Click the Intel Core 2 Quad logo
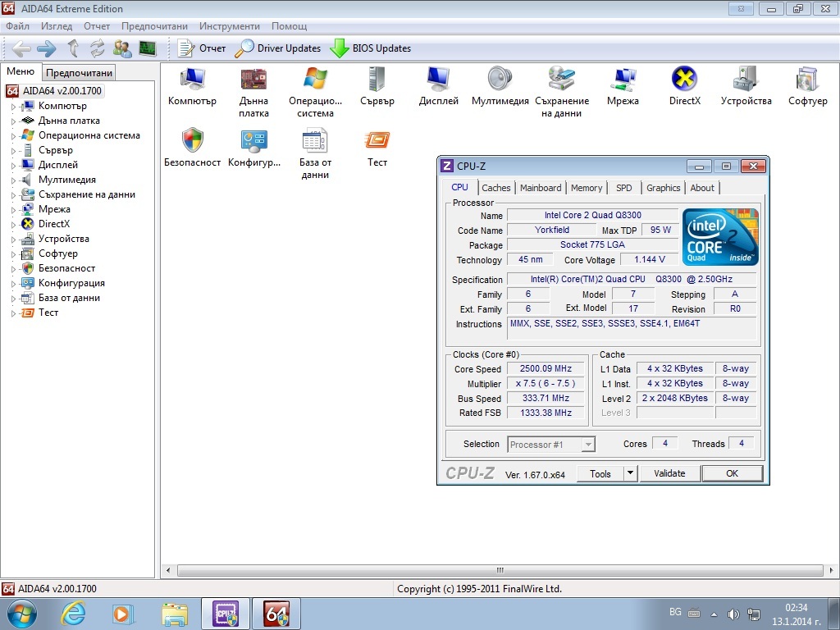 720,237
